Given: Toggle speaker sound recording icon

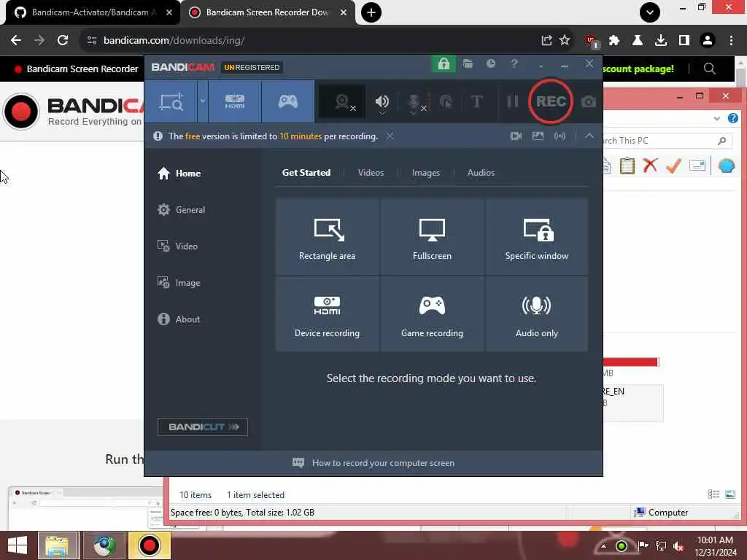Looking at the screenshot, I should (382, 102).
